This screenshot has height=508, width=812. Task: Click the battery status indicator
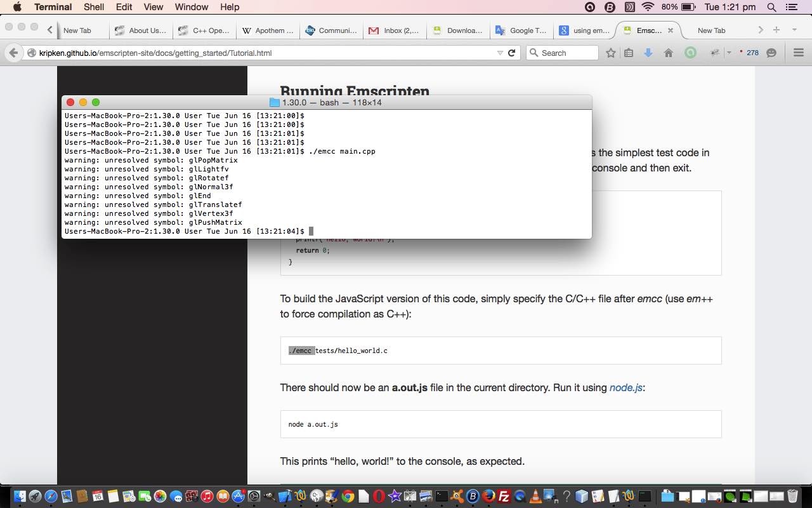tap(678, 7)
